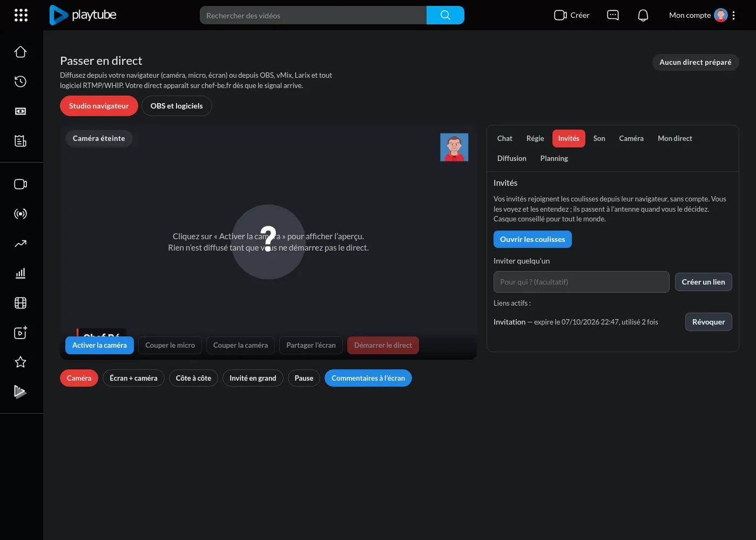756x540 pixels.
Task: Click Créer un lien button
Action: coord(704,282)
